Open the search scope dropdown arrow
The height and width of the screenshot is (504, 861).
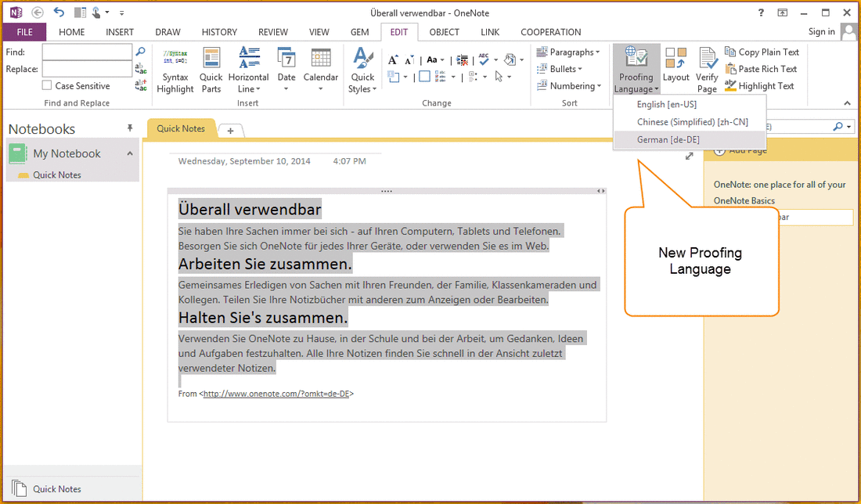coord(849,126)
